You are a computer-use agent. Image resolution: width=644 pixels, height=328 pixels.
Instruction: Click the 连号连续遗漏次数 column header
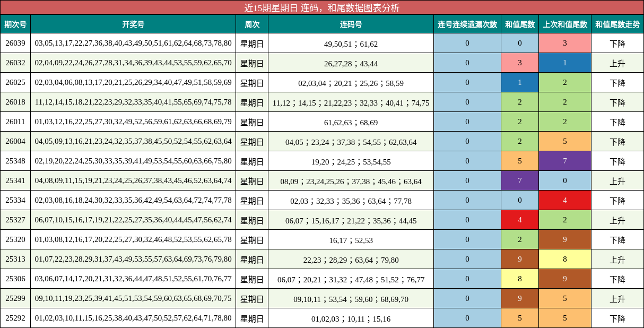[467, 24]
